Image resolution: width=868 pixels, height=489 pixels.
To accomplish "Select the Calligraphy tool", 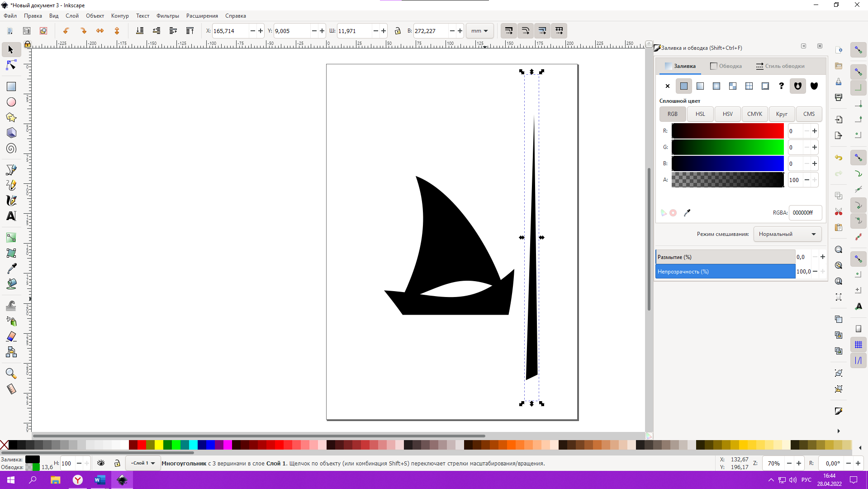I will coord(11,200).
